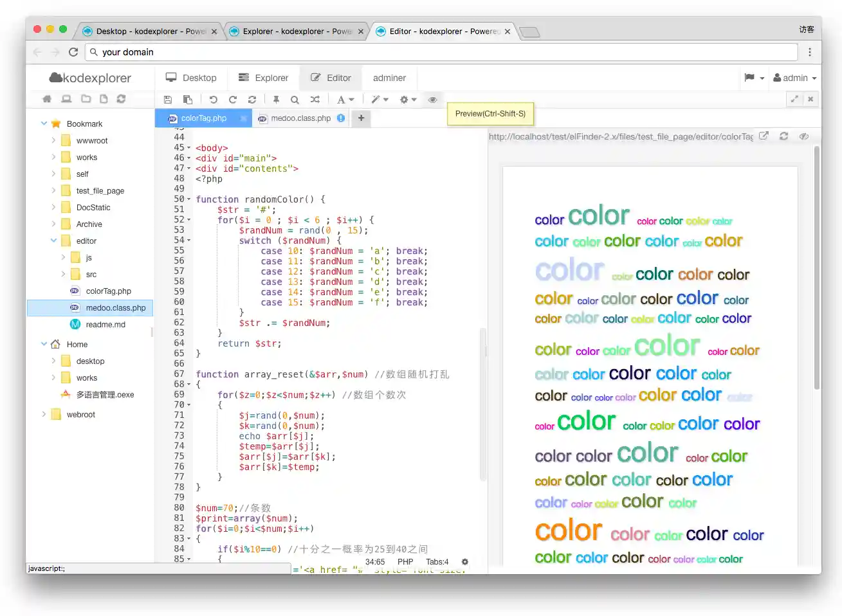The image size is (842, 616).
Task: Open the Explorer menu item
Action: click(x=264, y=78)
